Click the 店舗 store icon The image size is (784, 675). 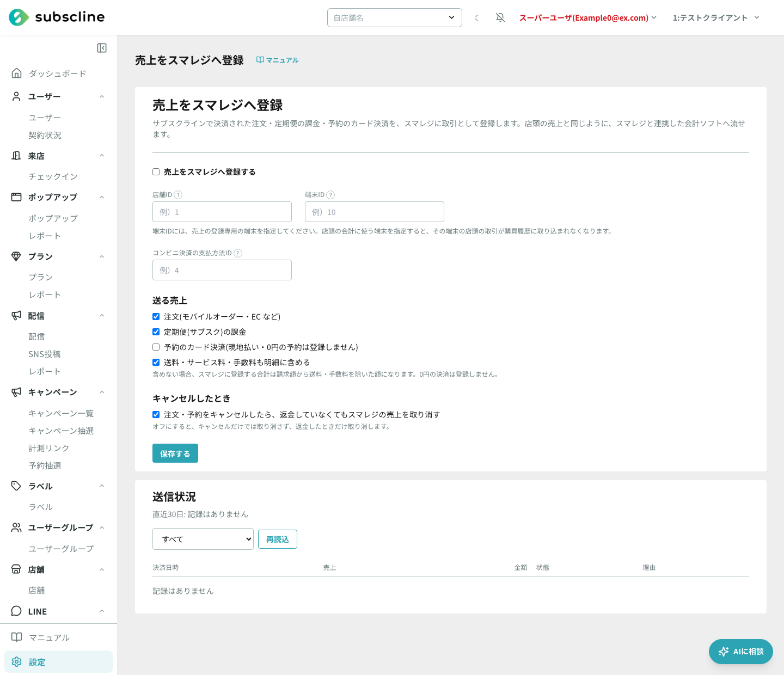pos(16,569)
